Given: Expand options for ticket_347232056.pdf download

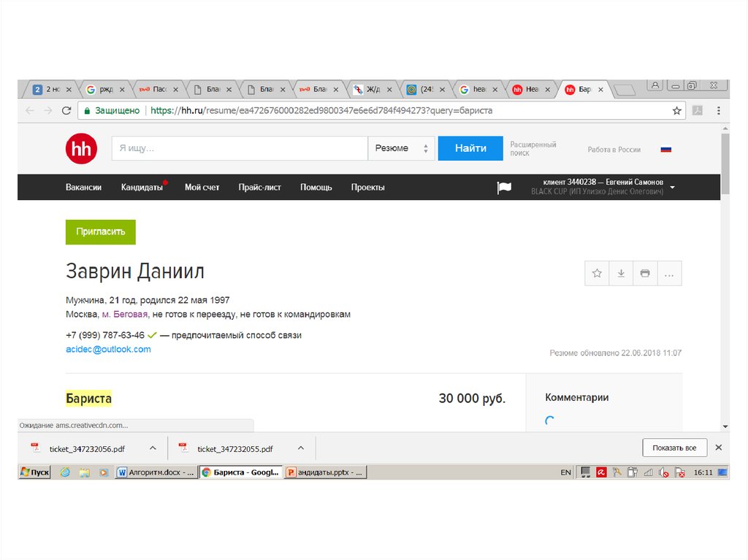Looking at the screenshot, I should coord(153,448).
